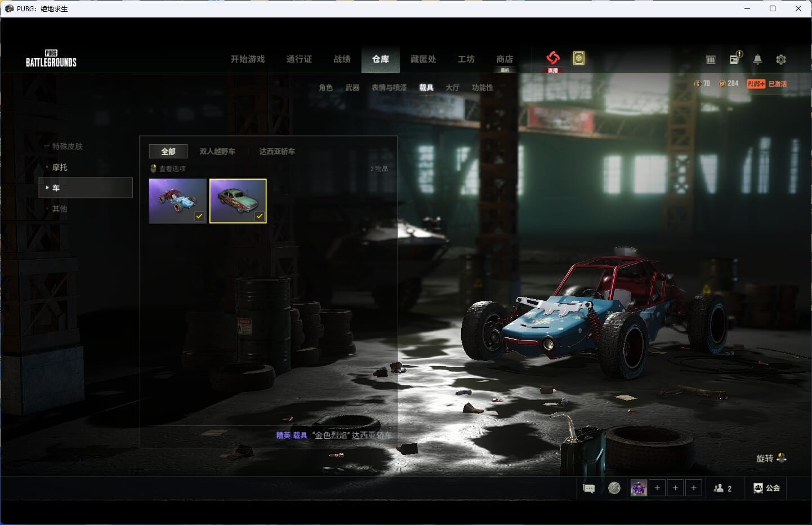Select the 全部 all filter
Image resolution: width=812 pixels, height=525 pixels.
point(168,152)
